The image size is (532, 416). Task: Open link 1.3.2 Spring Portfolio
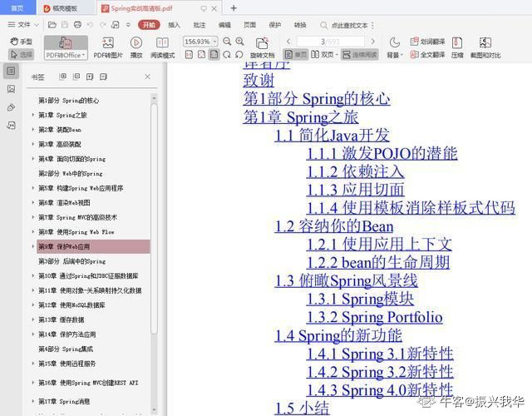pos(375,317)
